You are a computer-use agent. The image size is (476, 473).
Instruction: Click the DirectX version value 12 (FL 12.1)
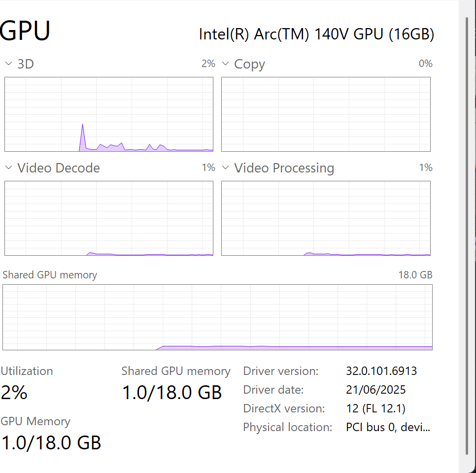pyautogui.click(x=376, y=408)
